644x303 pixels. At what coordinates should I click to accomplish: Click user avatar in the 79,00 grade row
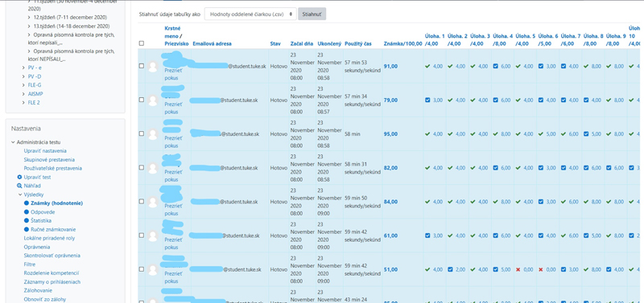[153, 100]
